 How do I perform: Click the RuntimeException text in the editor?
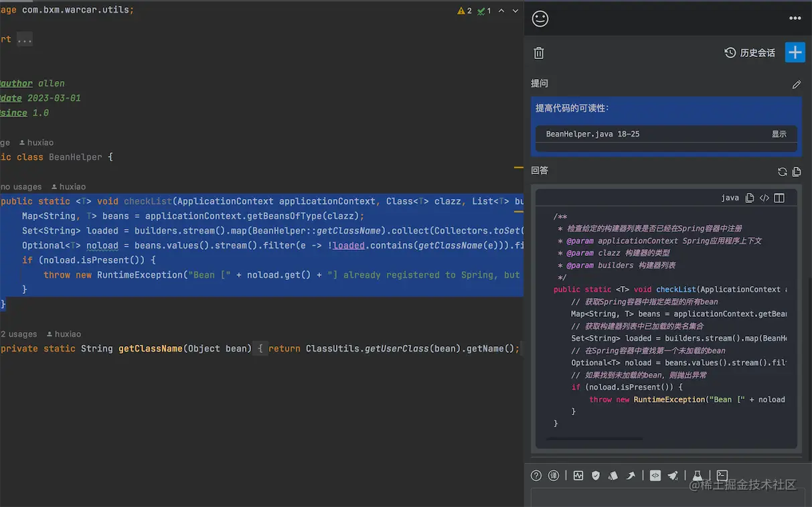(x=139, y=275)
